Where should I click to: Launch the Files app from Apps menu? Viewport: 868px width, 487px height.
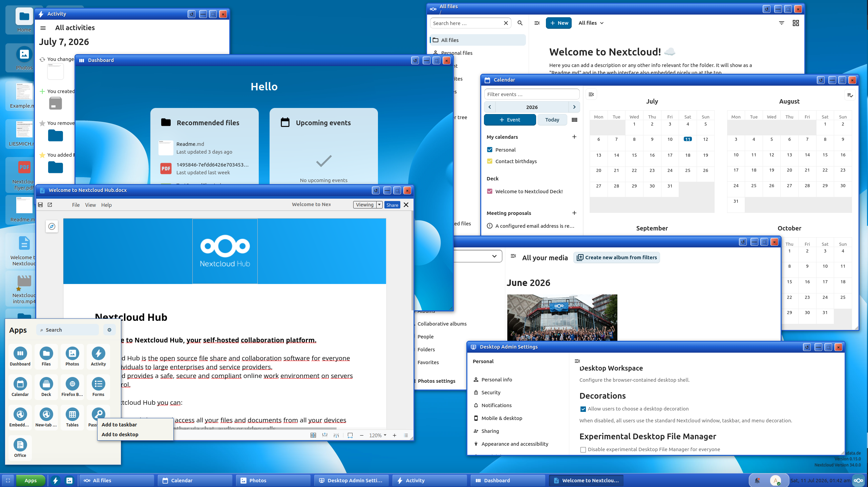(46, 356)
